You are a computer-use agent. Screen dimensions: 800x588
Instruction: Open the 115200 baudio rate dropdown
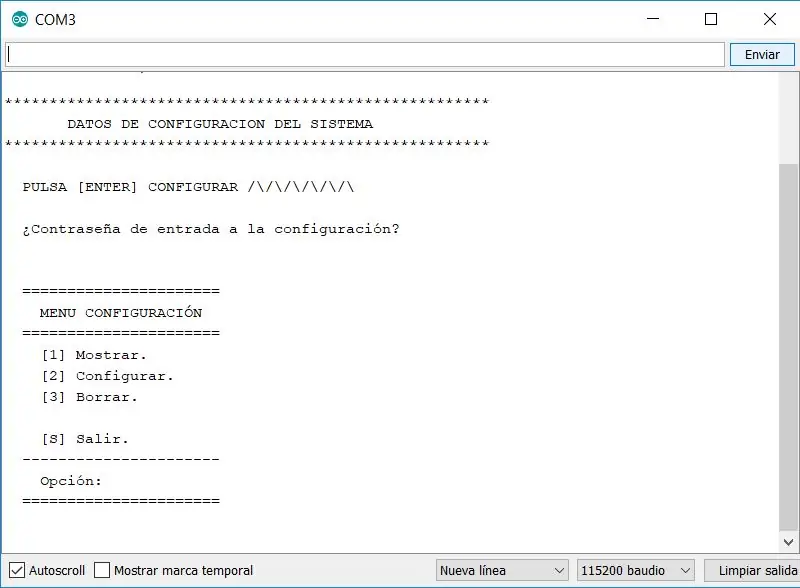[x=636, y=570]
